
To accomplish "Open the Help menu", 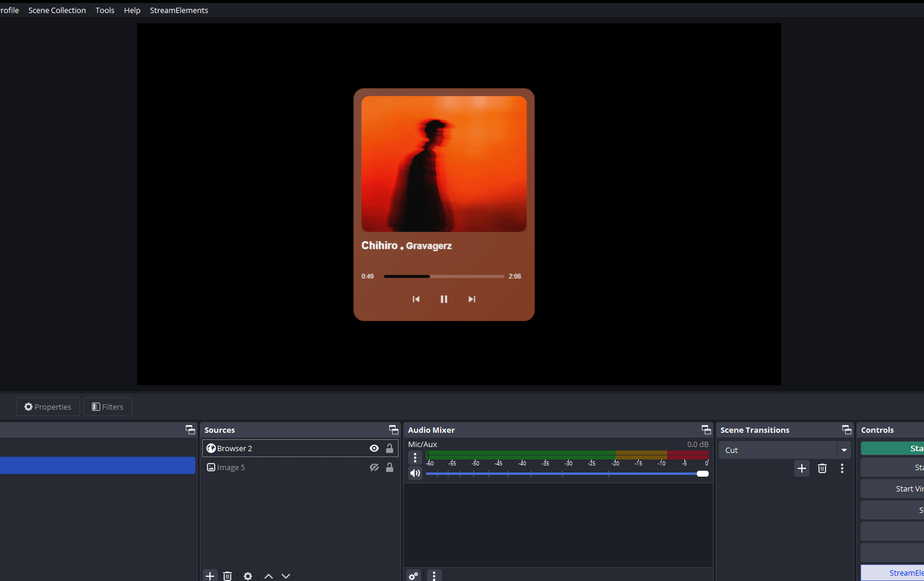I will pyautogui.click(x=132, y=10).
